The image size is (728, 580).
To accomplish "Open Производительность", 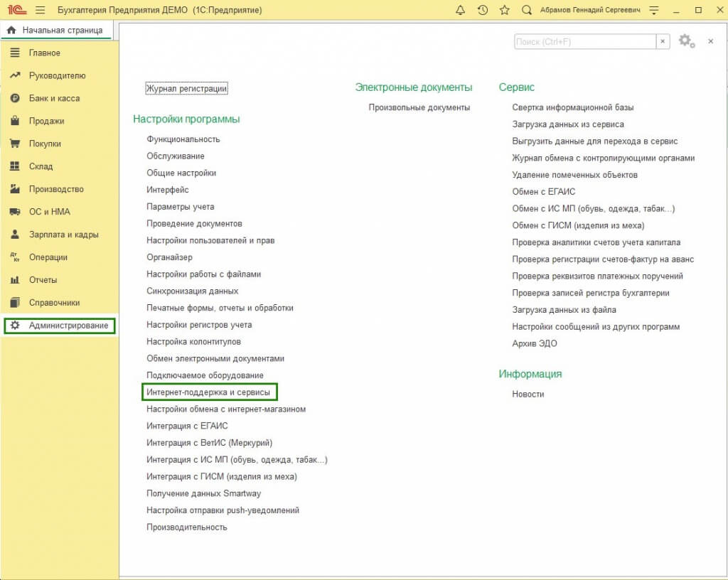I will (x=187, y=527).
